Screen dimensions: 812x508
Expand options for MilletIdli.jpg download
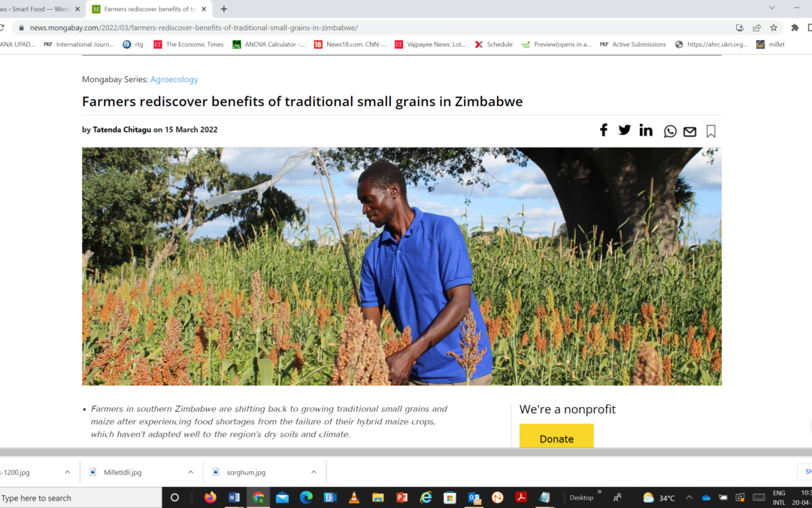[190, 472]
